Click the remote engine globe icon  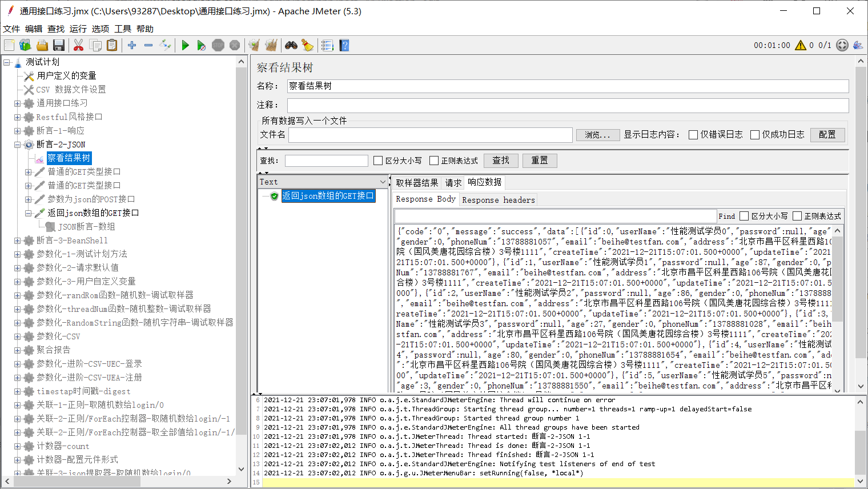[842, 45]
